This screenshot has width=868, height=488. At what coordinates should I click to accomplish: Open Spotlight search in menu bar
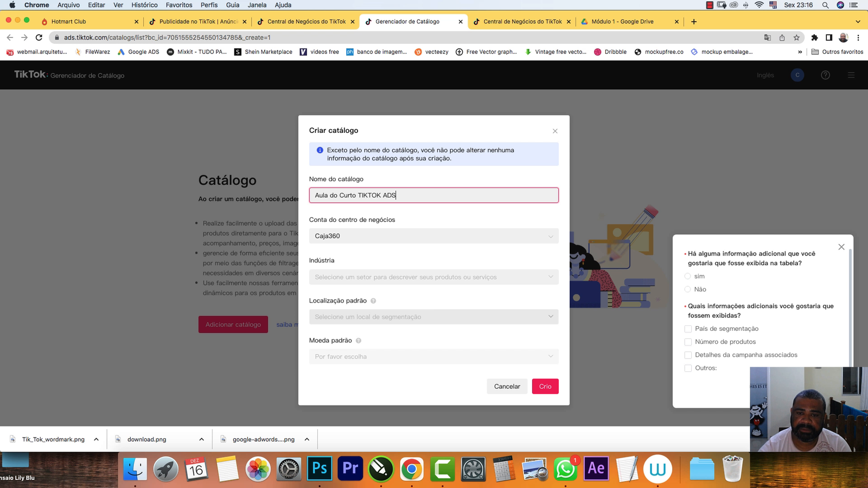[825, 5]
